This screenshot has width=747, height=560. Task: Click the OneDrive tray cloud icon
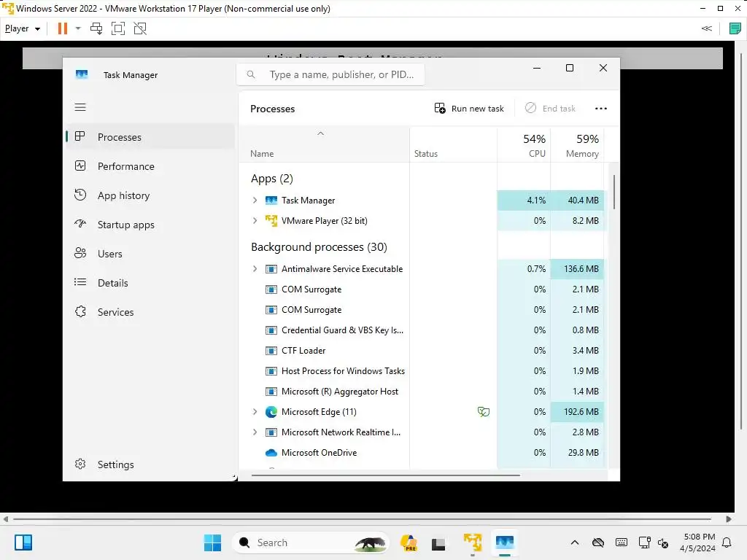(x=598, y=542)
